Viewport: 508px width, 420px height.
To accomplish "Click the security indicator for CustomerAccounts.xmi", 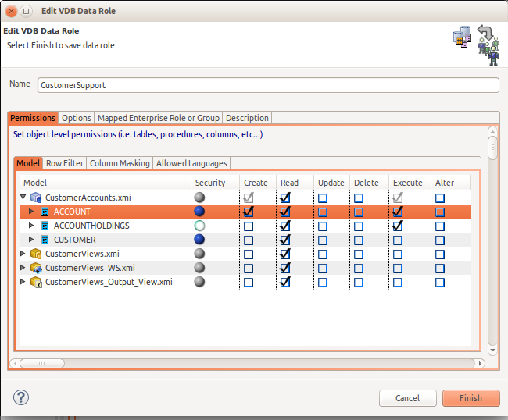I will click(x=199, y=198).
